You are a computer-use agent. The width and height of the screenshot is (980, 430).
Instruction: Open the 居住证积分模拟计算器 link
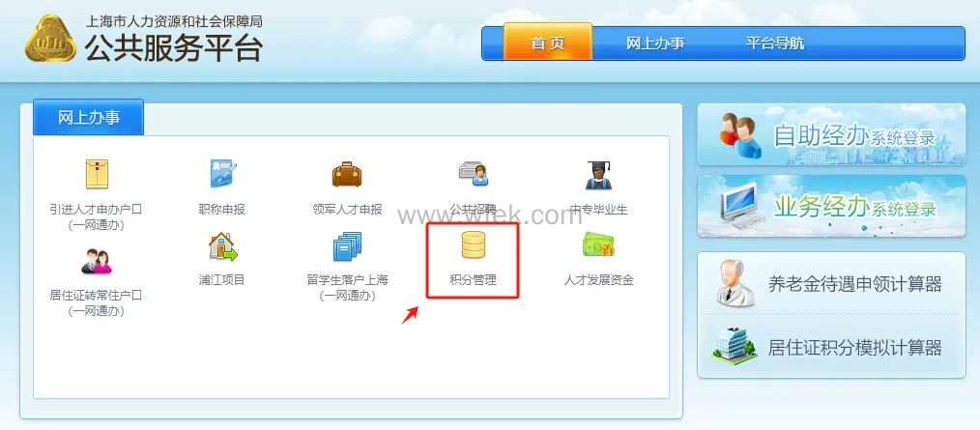[x=831, y=347]
